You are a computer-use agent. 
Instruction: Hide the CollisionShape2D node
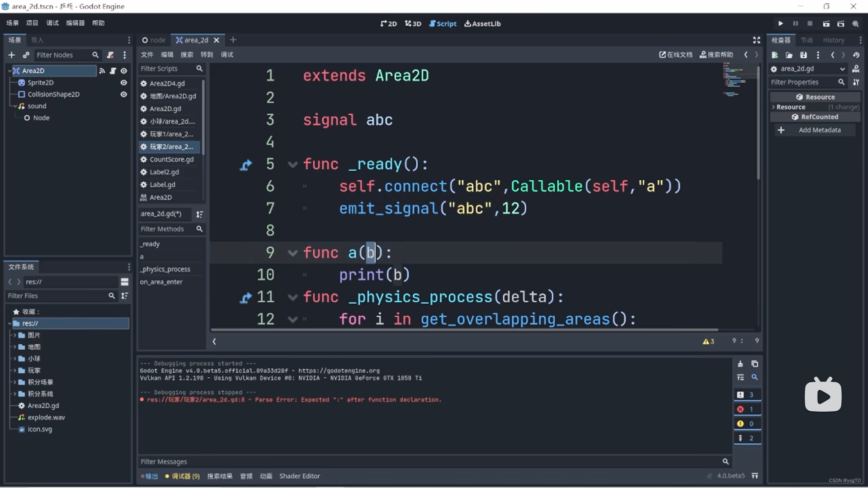(x=123, y=94)
